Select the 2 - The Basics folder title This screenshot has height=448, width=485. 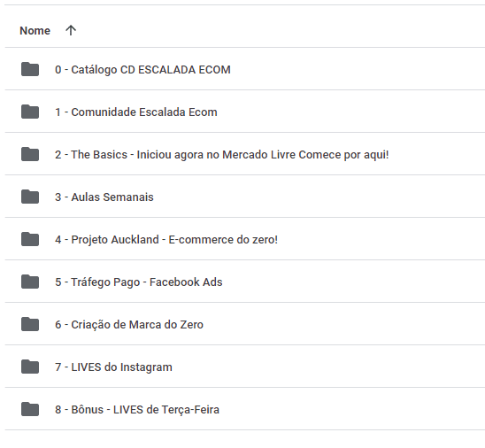click(222, 155)
